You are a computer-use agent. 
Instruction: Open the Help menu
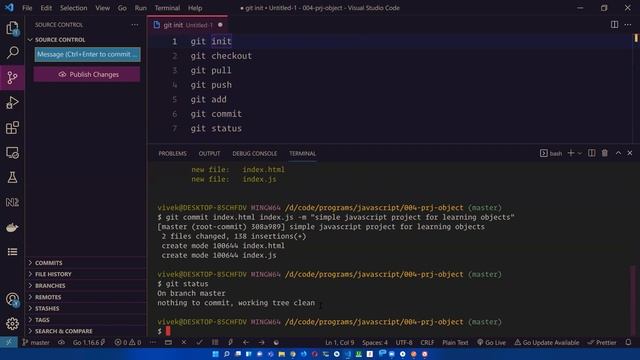195,8
